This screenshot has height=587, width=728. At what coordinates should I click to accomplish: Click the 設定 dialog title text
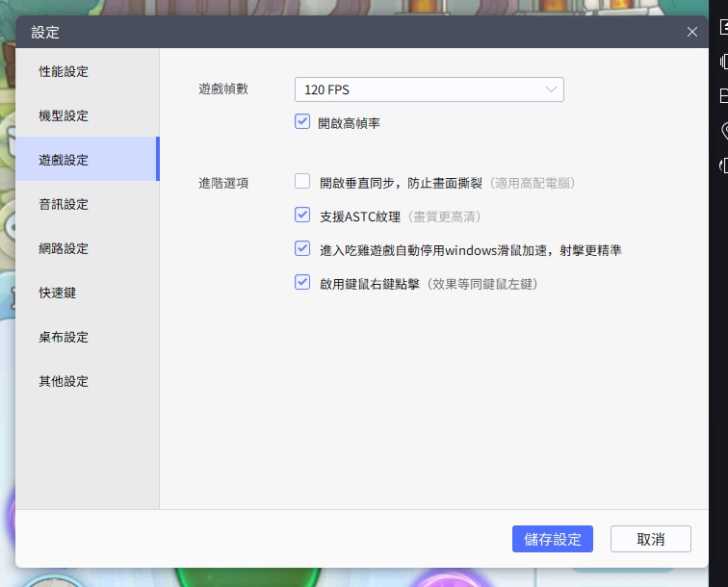click(x=45, y=33)
